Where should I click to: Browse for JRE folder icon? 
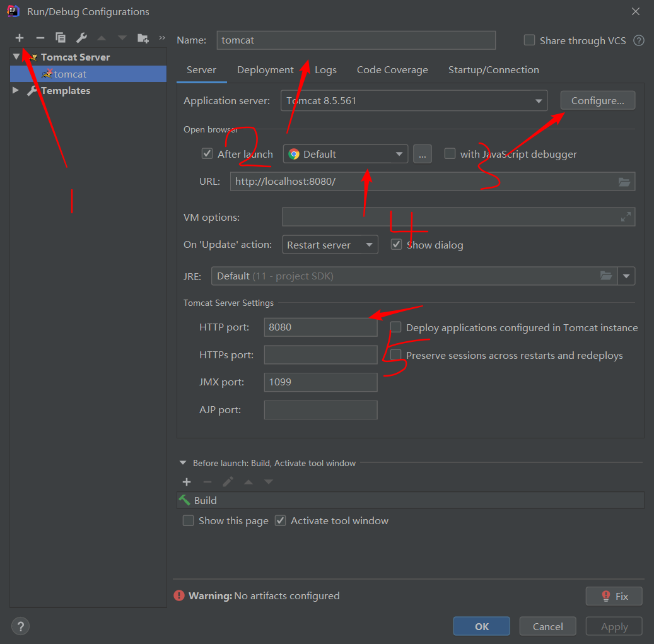pos(605,276)
